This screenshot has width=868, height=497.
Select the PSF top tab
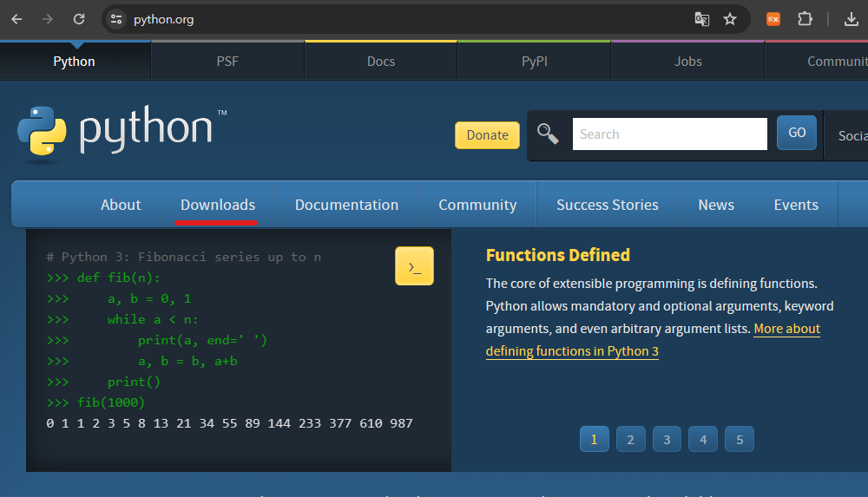227,62
